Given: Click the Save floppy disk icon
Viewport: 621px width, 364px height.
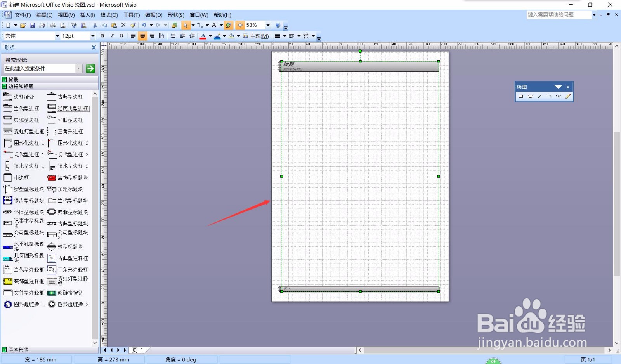Looking at the screenshot, I should (32, 25).
